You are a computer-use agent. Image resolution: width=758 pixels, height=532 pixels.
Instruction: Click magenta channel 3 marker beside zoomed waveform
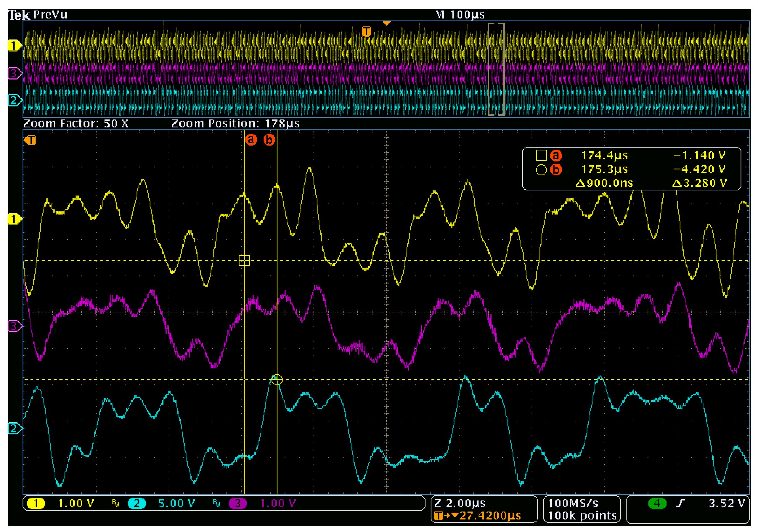(x=14, y=326)
